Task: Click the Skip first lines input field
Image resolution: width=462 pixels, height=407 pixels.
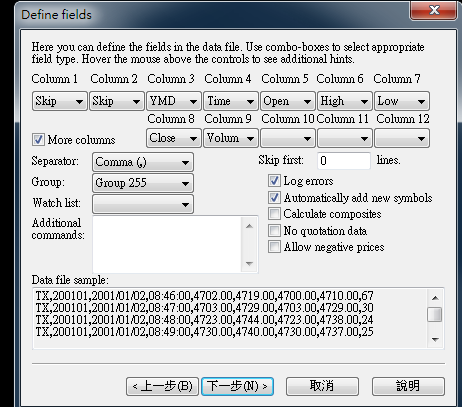Action: tap(344, 161)
